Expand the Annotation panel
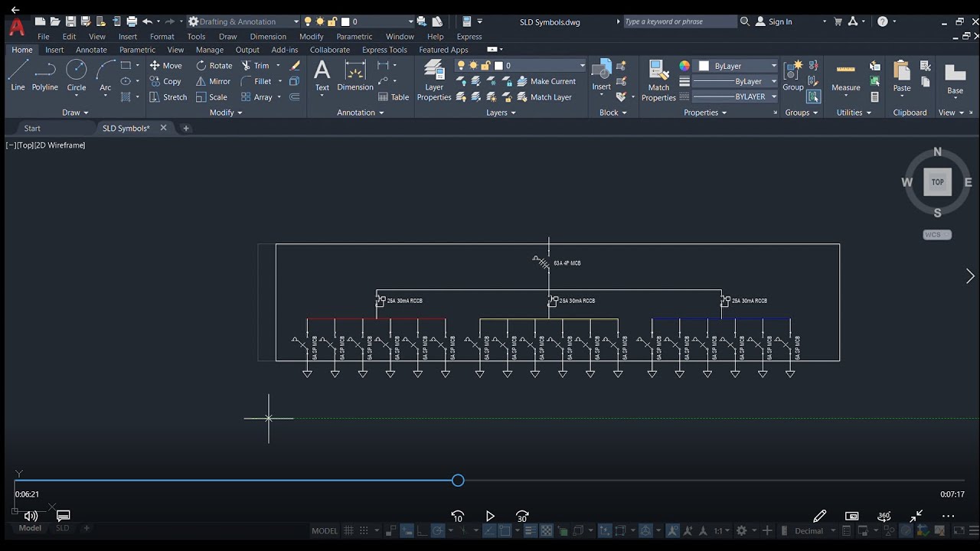980x551 pixels. click(361, 112)
